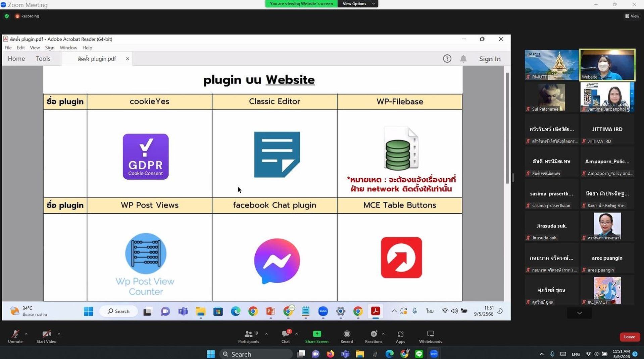Click shared taskbar Edge browser icon
644x359 pixels.
[236, 311]
